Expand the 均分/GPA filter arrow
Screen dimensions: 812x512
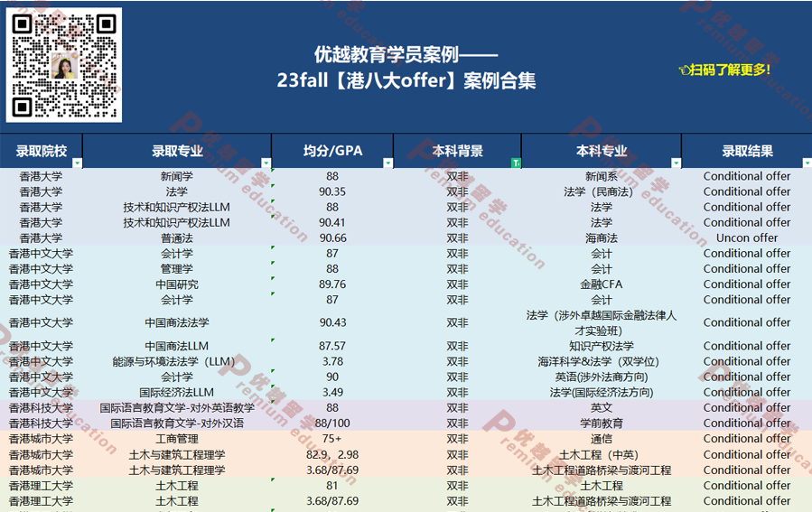click(387, 163)
